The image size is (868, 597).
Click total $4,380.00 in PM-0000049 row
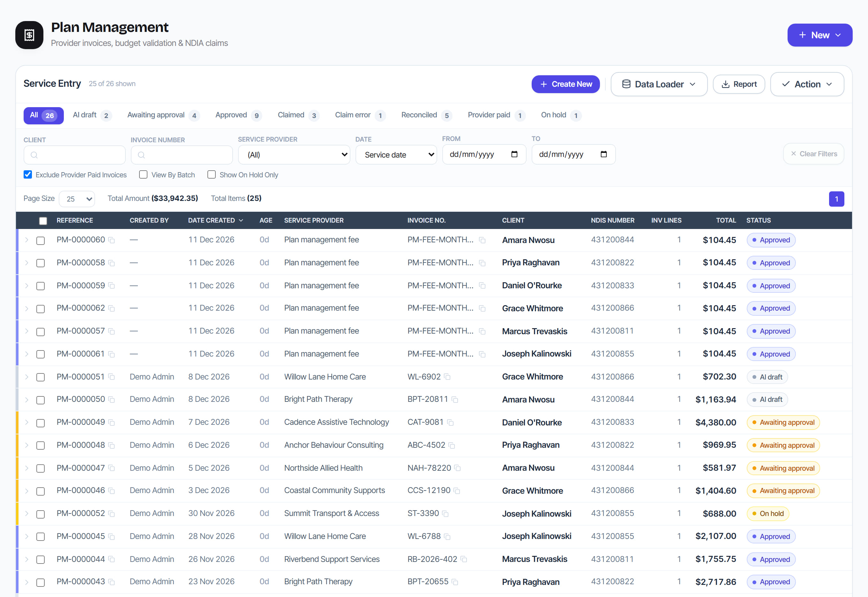[715, 422]
